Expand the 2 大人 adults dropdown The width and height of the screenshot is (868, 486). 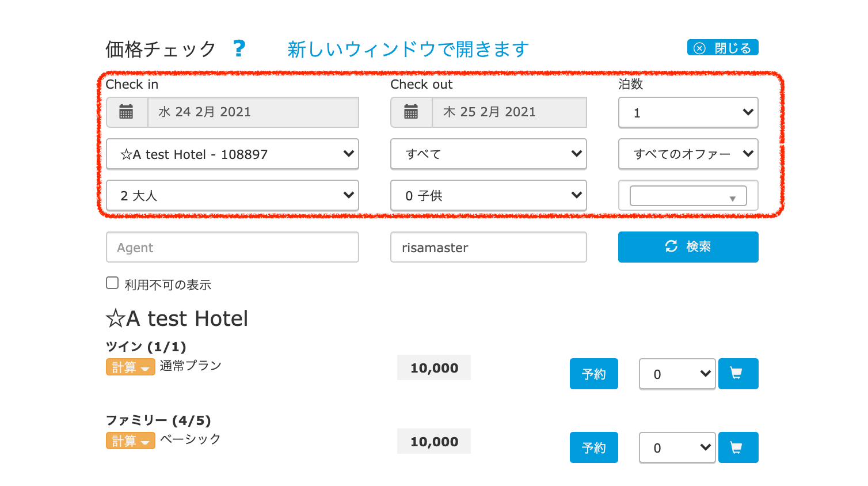pyautogui.click(x=232, y=195)
